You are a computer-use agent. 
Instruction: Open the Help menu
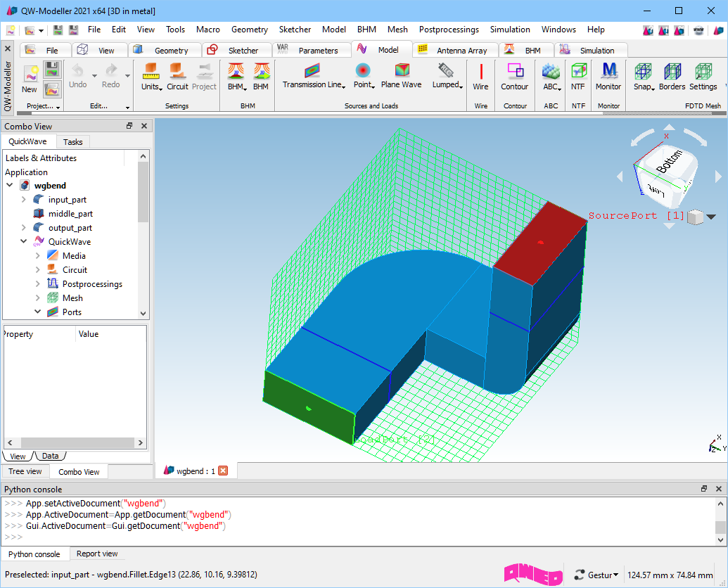coord(596,30)
